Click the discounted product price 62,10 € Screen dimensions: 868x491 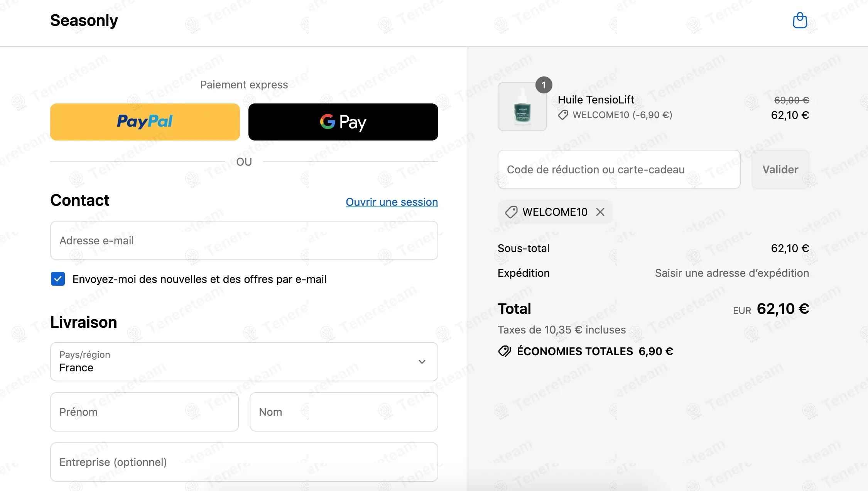(x=790, y=115)
